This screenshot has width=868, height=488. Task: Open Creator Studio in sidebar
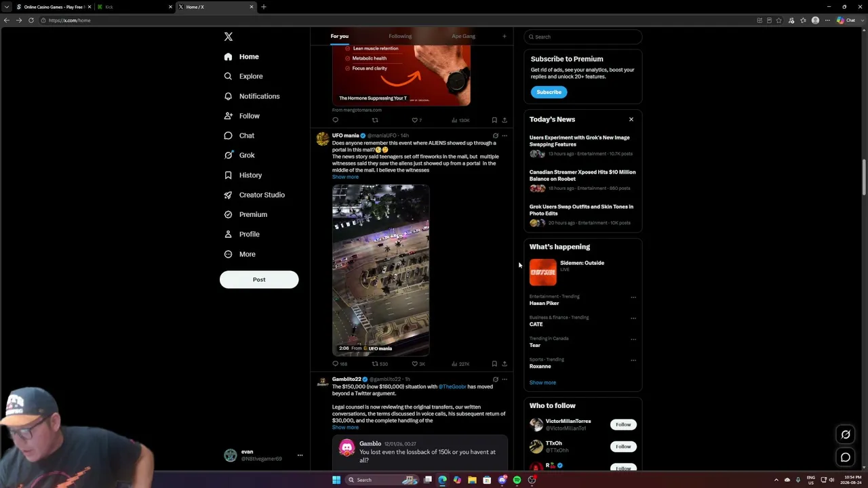[x=254, y=195]
